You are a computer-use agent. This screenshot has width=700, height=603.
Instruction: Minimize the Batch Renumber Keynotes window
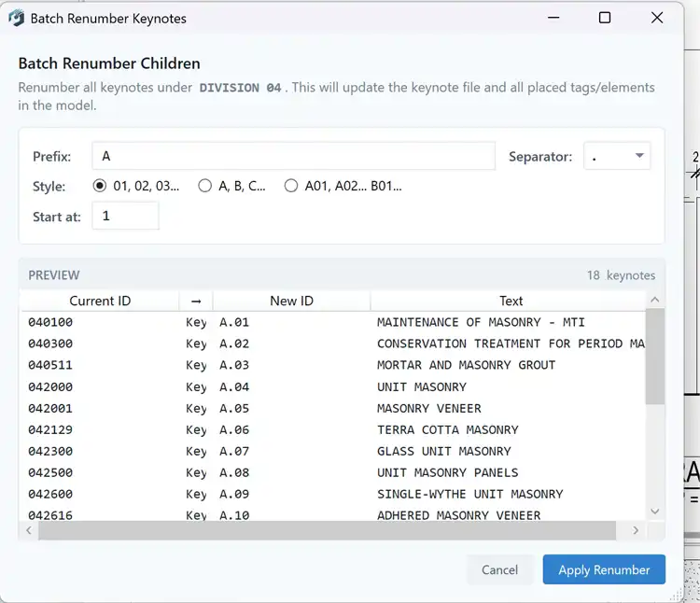[x=553, y=18]
